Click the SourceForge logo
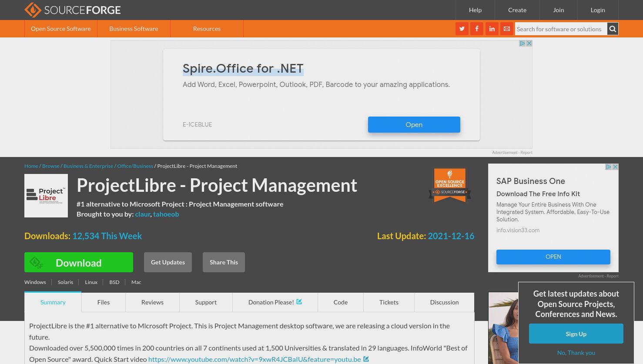 pos(73,10)
